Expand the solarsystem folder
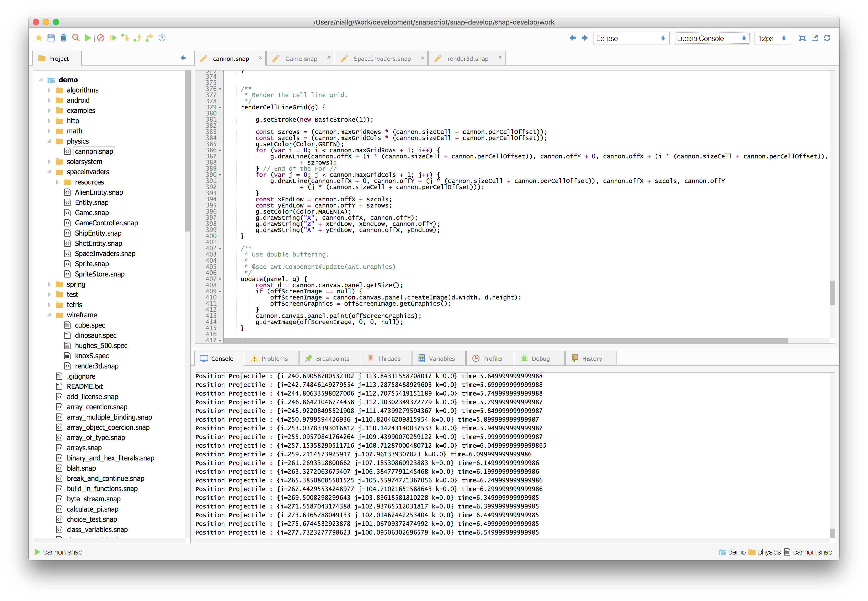 pos(49,162)
